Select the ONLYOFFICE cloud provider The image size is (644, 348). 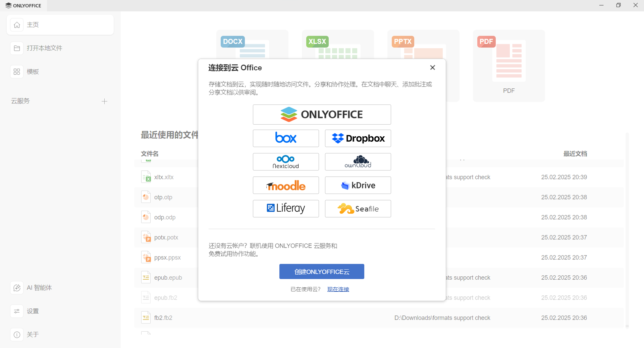321,114
